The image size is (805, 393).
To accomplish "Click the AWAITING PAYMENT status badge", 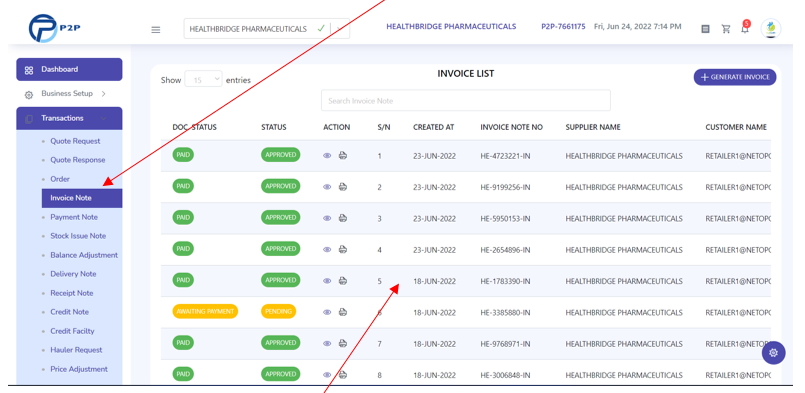I will click(x=205, y=311).
